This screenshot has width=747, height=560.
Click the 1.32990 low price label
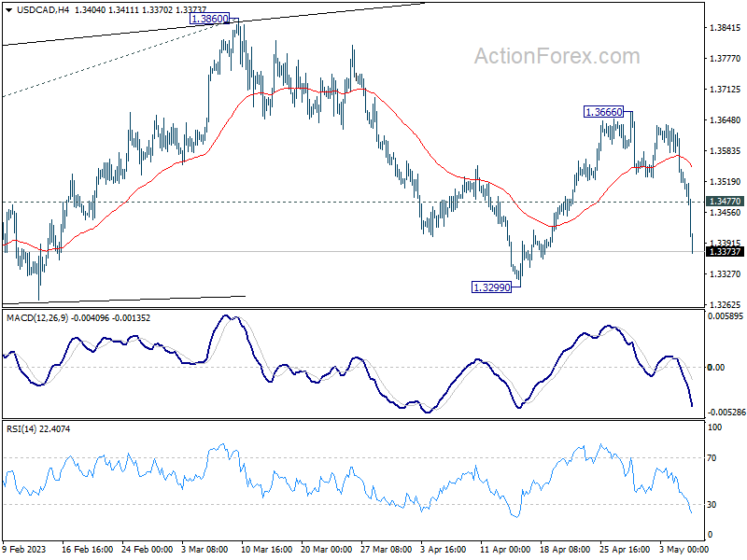tap(491, 287)
